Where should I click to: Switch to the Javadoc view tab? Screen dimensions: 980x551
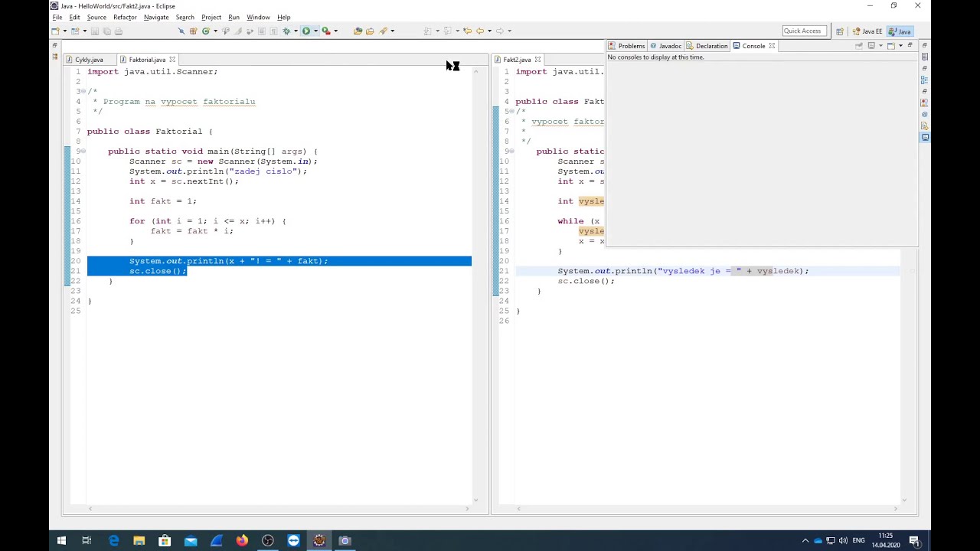(x=665, y=46)
